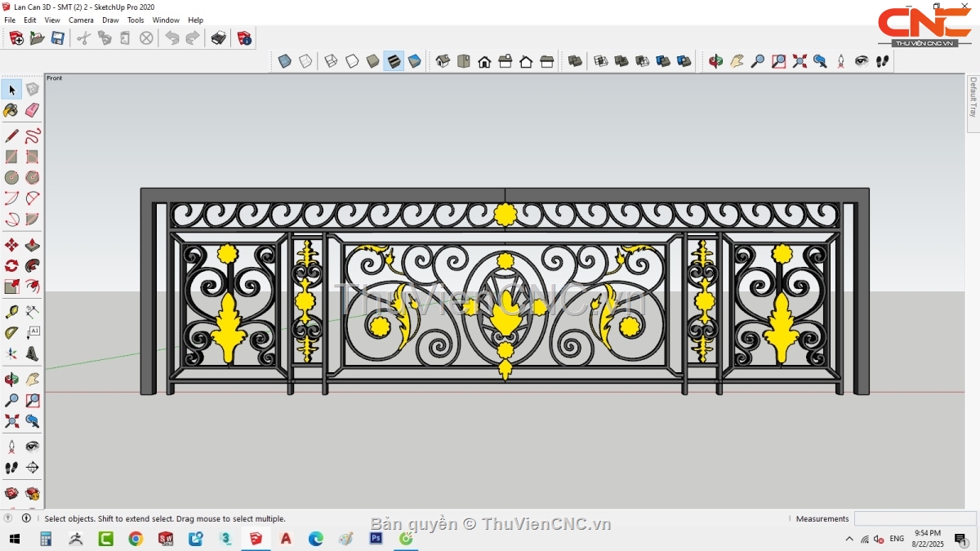Click the Print icon in toolbar
Viewport: 980px width, 551px height.
tap(218, 38)
